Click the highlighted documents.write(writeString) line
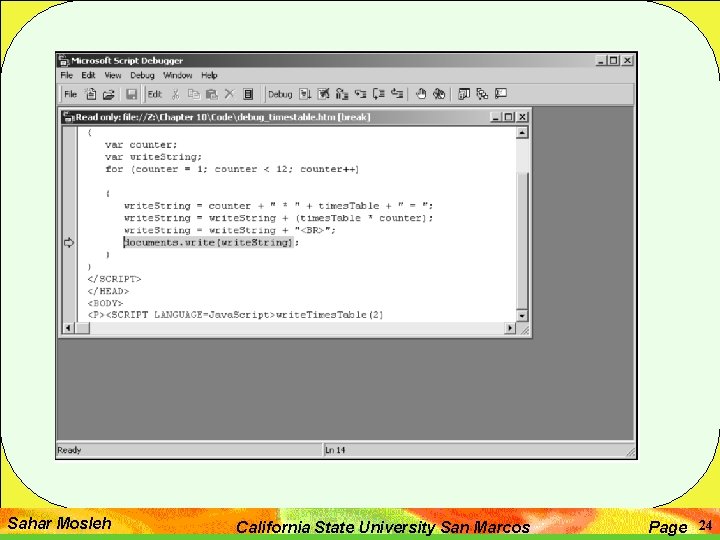The height and width of the screenshot is (540, 720). [x=211, y=242]
